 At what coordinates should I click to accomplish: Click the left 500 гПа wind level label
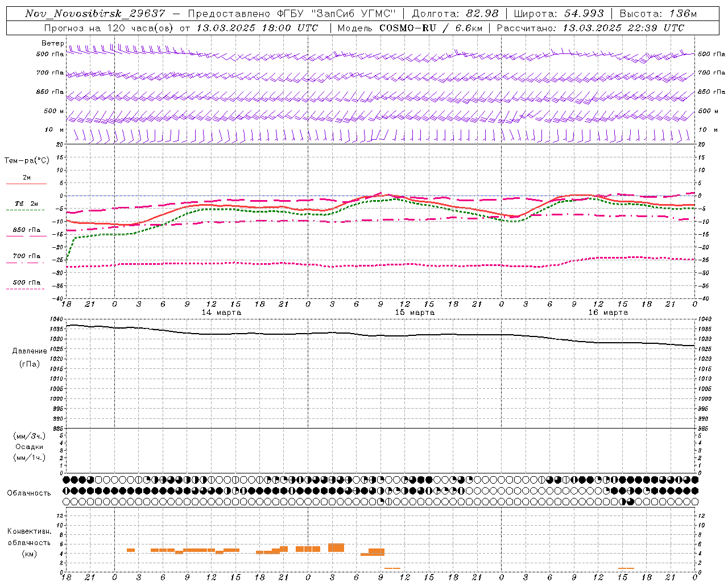point(50,54)
